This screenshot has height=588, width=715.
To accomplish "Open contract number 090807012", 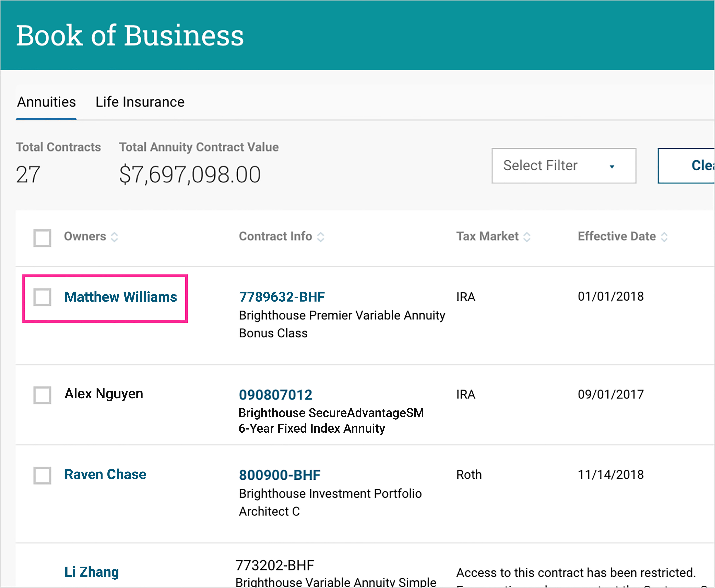I will click(x=275, y=395).
